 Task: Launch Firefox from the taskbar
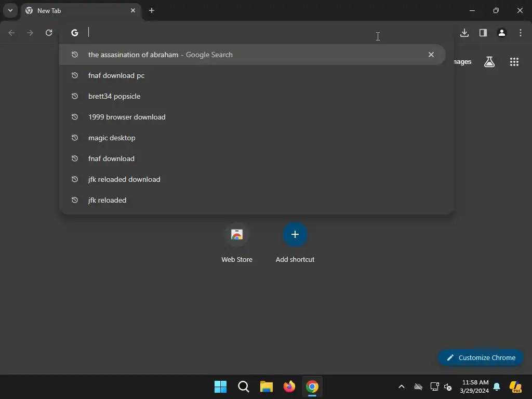pyautogui.click(x=289, y=387)
